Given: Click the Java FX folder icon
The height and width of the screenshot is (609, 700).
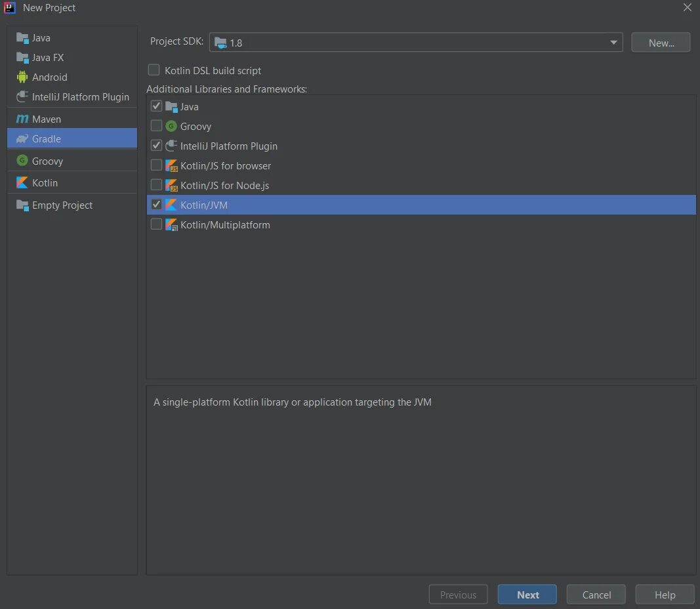Looking at the screenshot, I should pyautogui.click(x=22, y=58).
